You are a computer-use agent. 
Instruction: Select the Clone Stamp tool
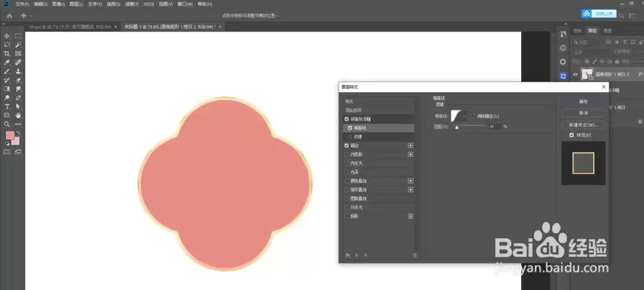coord(18,71)
